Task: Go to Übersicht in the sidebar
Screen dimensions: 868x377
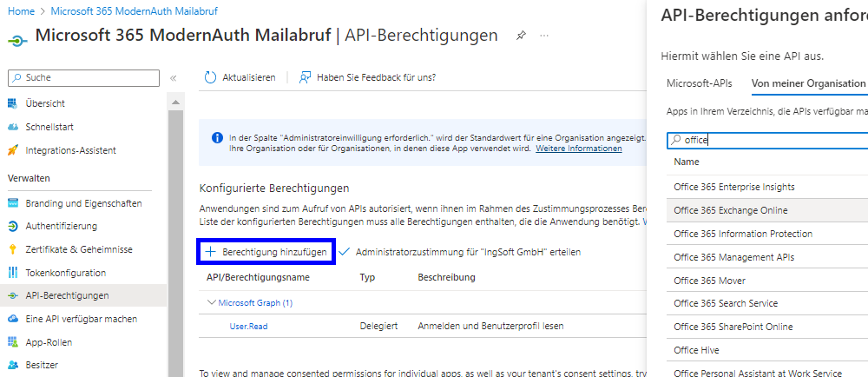Action: (x=45, y=103)
